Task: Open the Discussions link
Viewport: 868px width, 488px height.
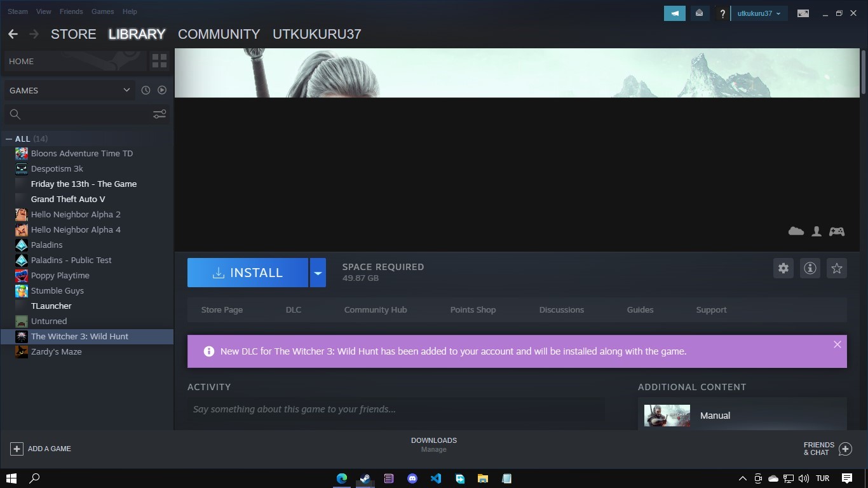Action: 562,310
